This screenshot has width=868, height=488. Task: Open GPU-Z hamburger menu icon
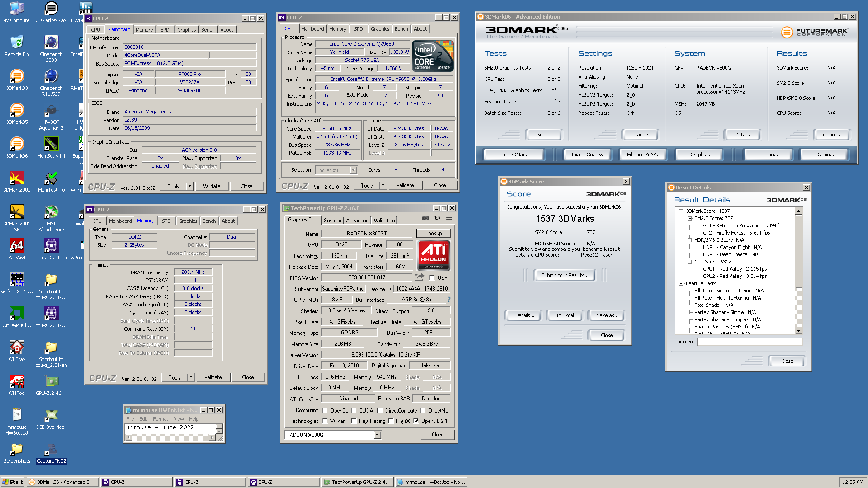point(449,218)
